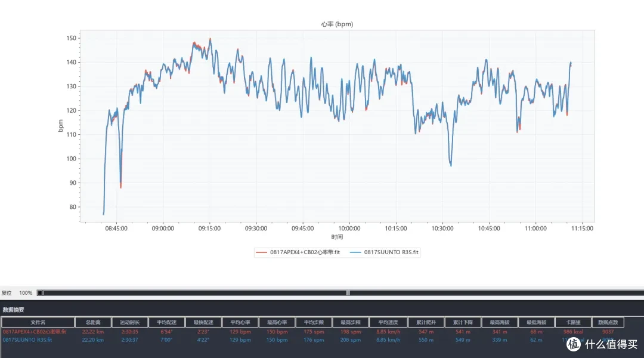Viewport: 644px width, 358px height.
Task: Click the zoom scrollbar left arrow
Action: (39, 293)
